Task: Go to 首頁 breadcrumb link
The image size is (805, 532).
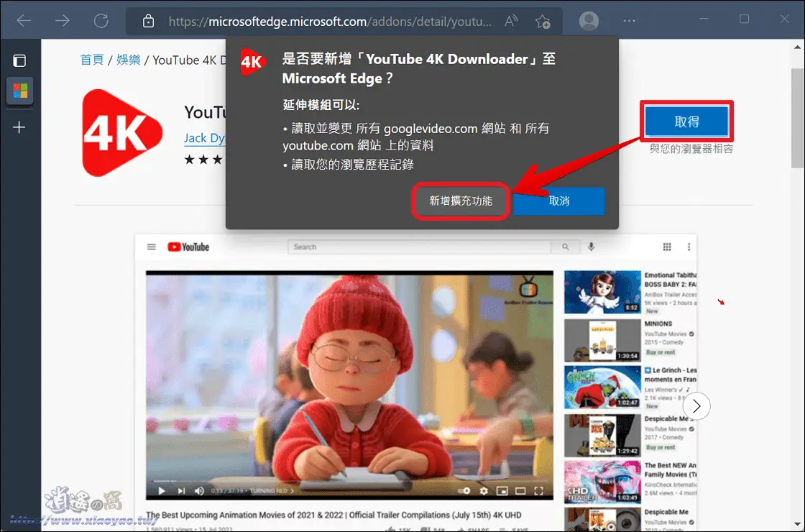Action: pyautogui.click(x=92, y=60)
